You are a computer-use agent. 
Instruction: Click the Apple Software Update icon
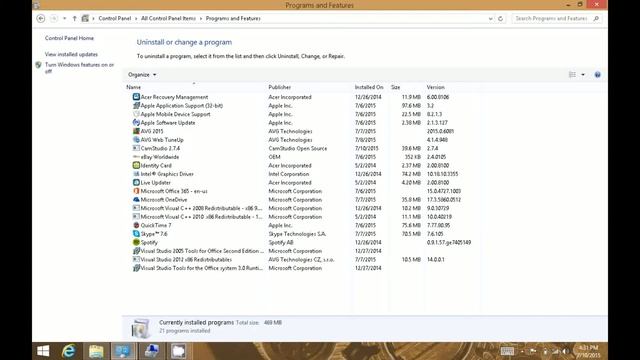pos(136,122)
